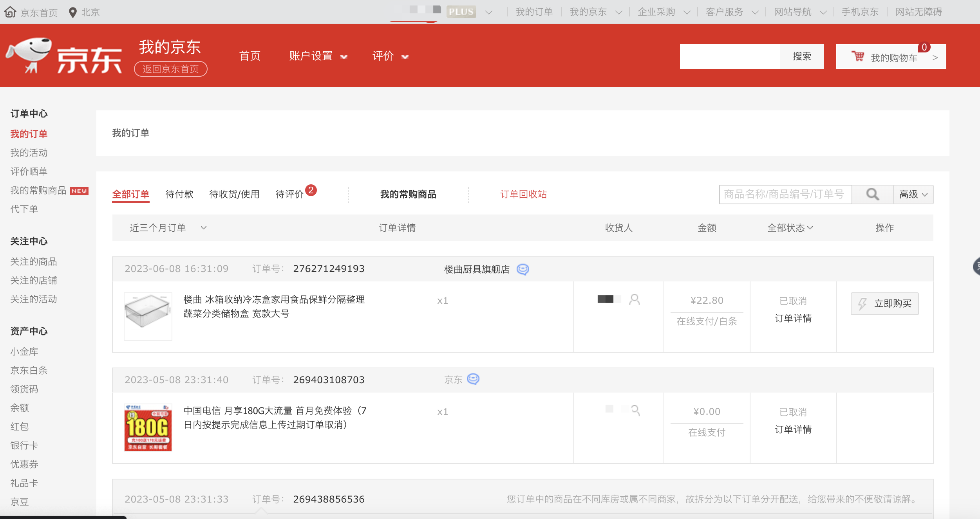Screen dimensions: 980x519
Task: Click the cart item count badge 0
Action: tap(924, 47)
